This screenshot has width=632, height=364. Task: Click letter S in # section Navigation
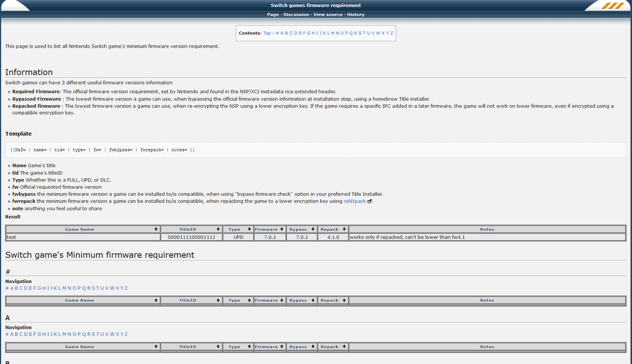pyautogui.click(x=93, y=288)
